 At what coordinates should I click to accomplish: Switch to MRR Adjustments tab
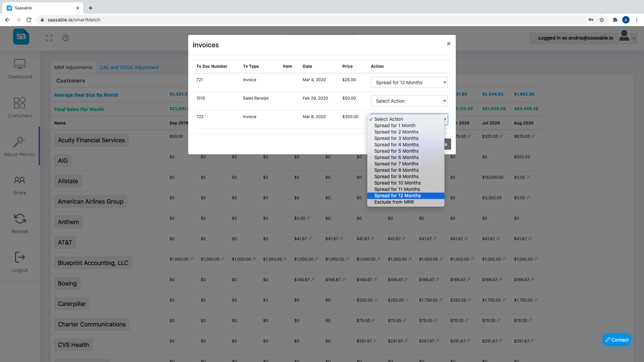[73, 67]
